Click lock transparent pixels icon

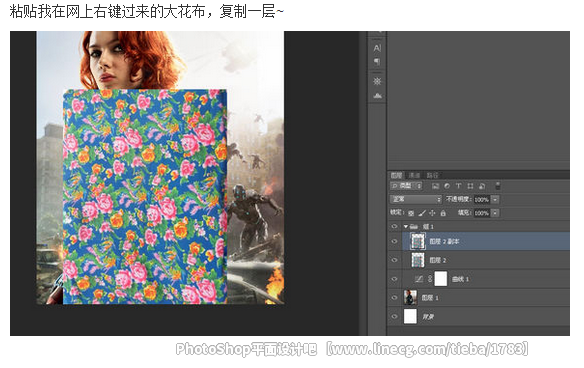click(x=411, y=213)
